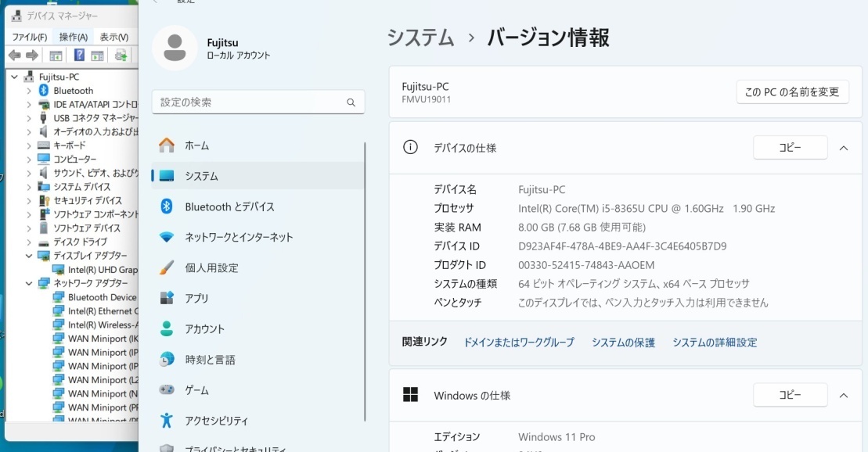Open the 表示(V) menu

(114, 37)
